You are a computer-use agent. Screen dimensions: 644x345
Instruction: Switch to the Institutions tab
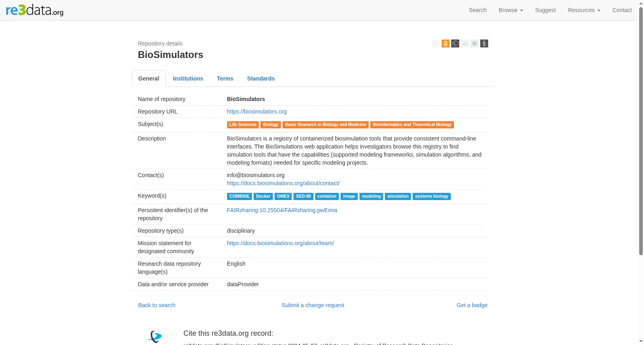coord(188,79)
